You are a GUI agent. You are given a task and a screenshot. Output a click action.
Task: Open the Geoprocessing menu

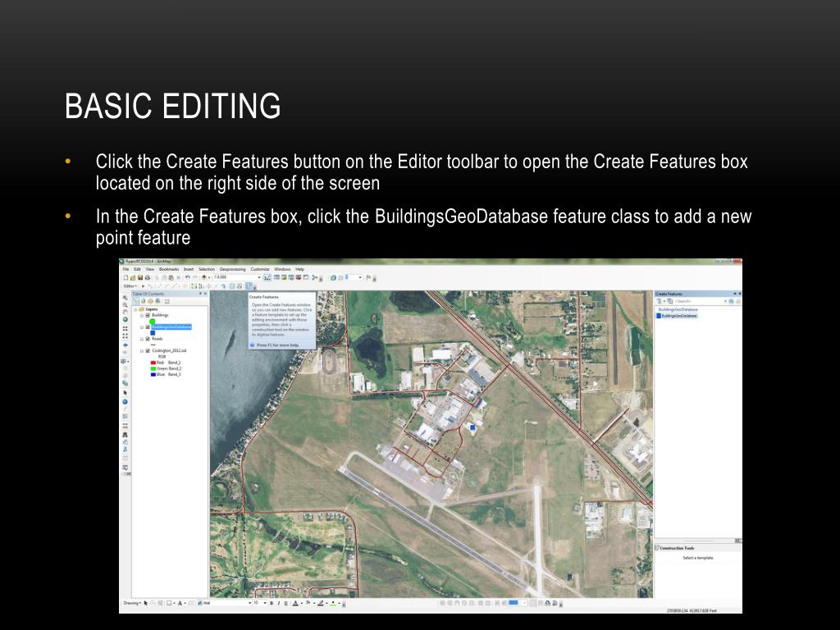pyautogui.click(x=232, y=269)
